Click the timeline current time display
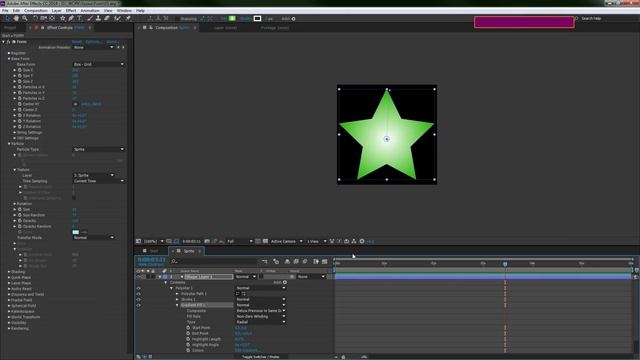640x360 pixels. click(x=151, y=260)
